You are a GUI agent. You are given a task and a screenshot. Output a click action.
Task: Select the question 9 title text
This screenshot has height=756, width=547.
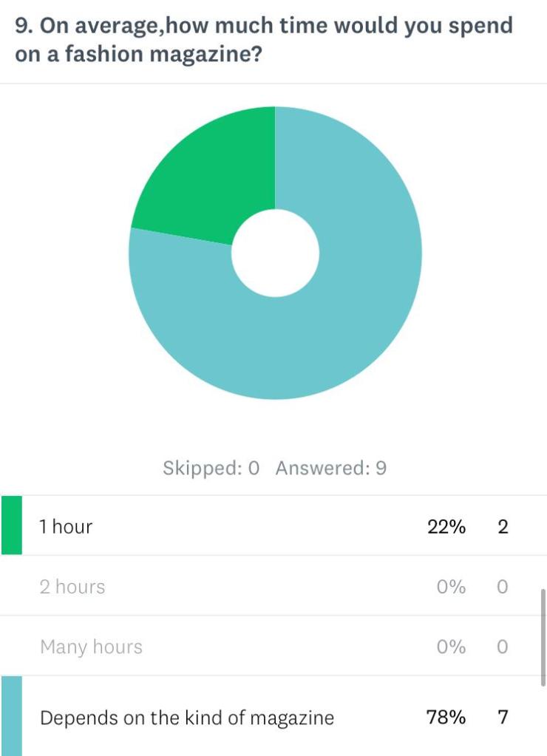point(263,40)
